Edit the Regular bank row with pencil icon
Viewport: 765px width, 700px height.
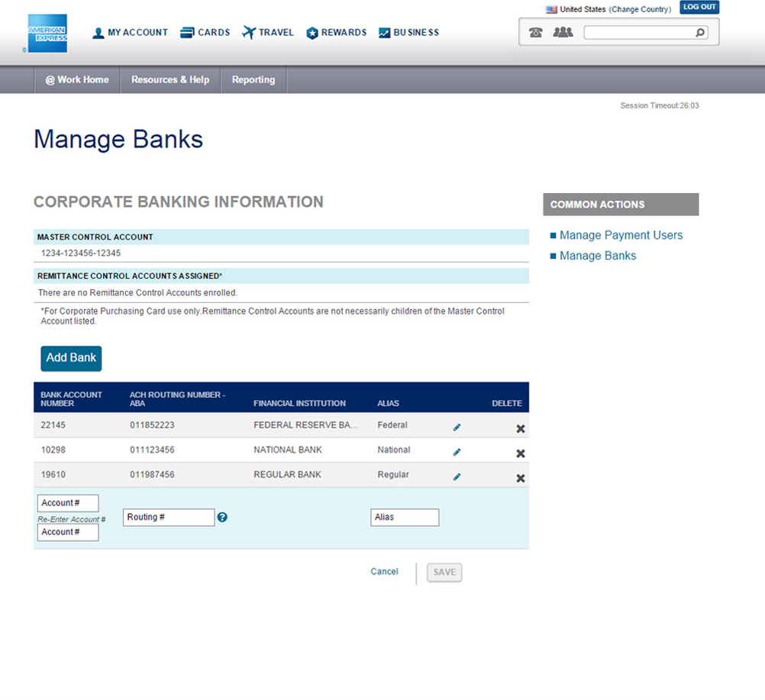pyautogui.click(x=457, y=476)
